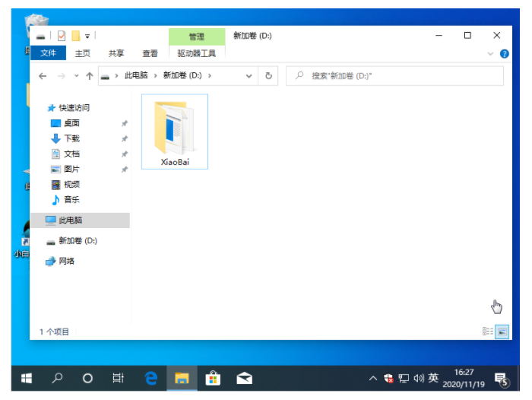Click the blue help question mark icon
This screenshot has height=400, width=532.
click(503, 54)
